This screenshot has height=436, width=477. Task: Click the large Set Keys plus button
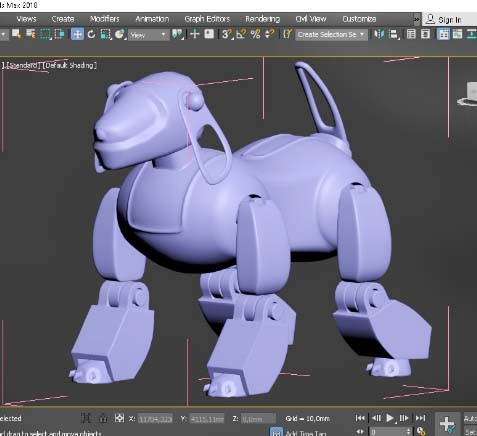click(x=447, y=424)
